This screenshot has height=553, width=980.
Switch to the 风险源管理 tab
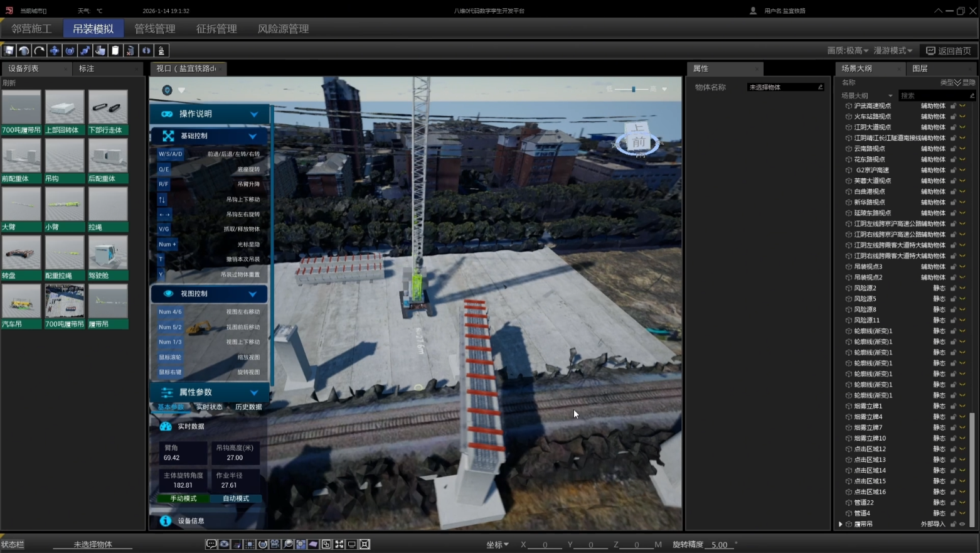click(283, 29)
